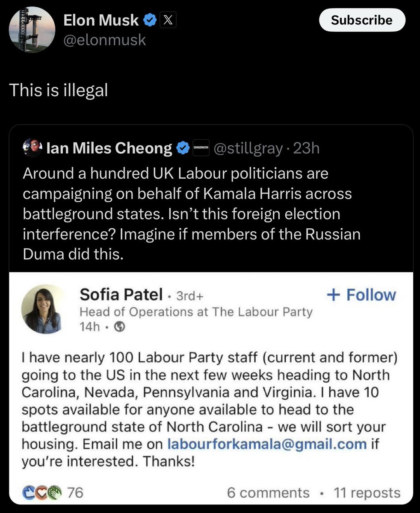The image size is (420, 513).
Task: Visit the @stillgray handle
Action: pyautogui.click(x=248, y=148)
